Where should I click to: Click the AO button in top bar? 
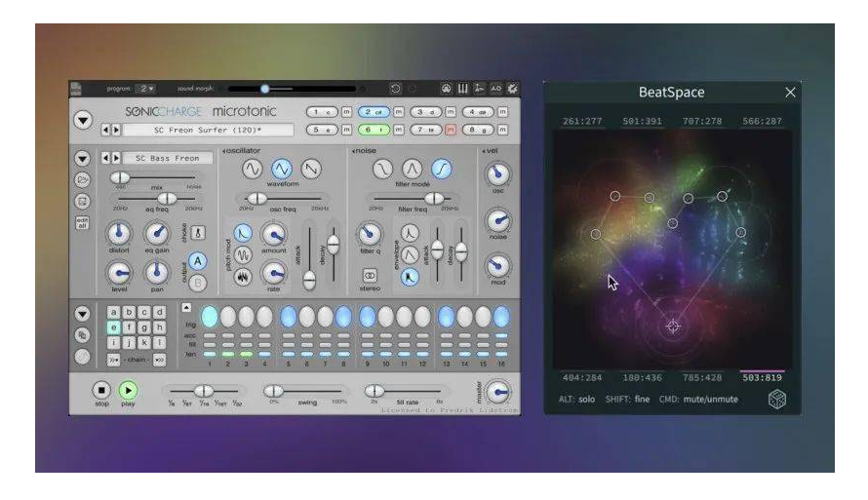[496, 89]
